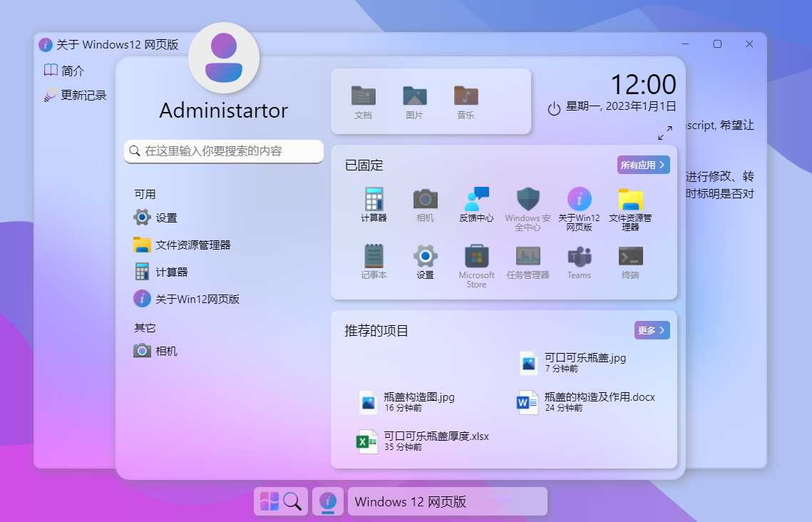812x522 pixels.
Task: Launch the pinned Camera (相机) app icon
Action: click(x=425, y=200)
